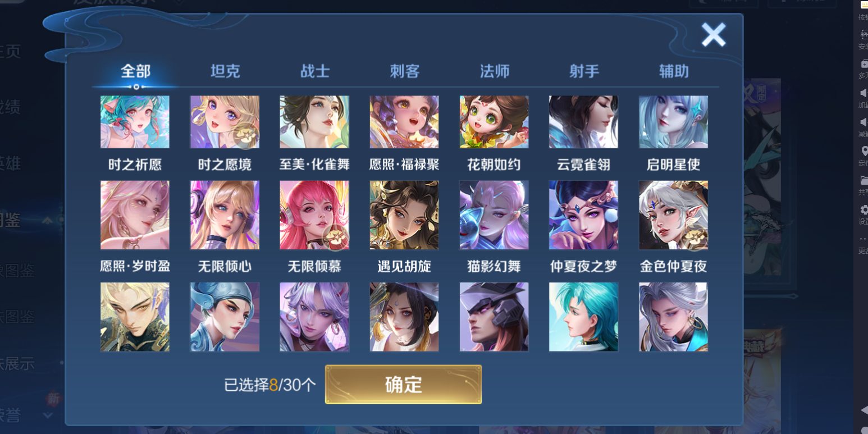Click the emulator settings gear icon
868x434 pixels.
(864, 209)
